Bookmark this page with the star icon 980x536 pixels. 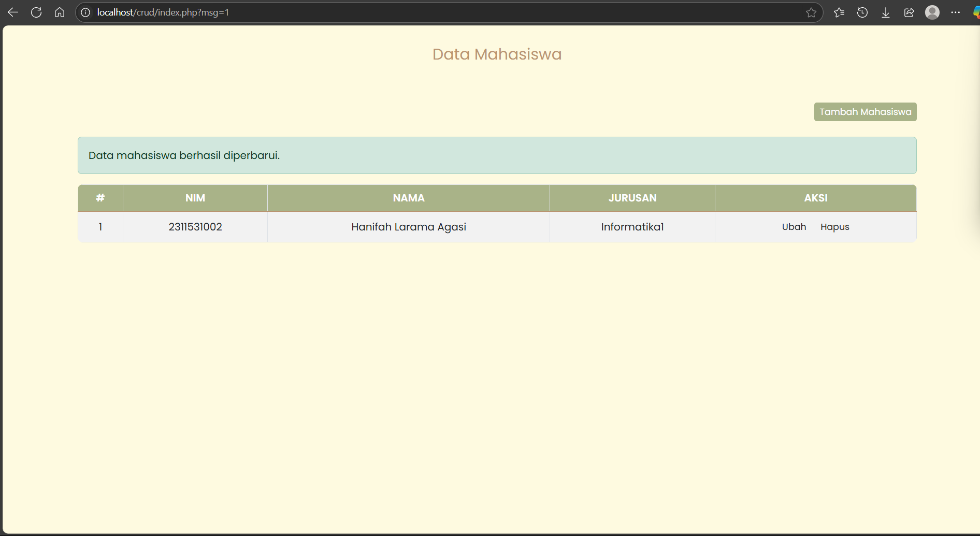pyautogui.click(x=811, y=12)
